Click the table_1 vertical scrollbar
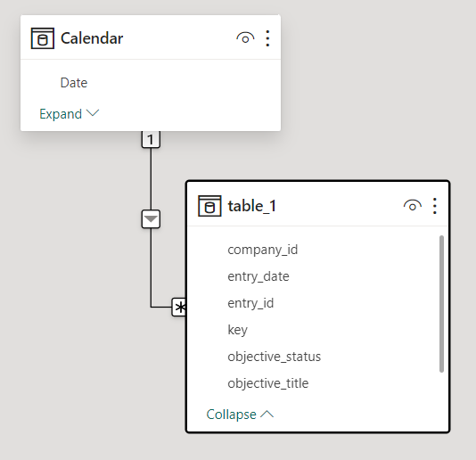This screenshot has width=476, height=460. pos(442,304)
